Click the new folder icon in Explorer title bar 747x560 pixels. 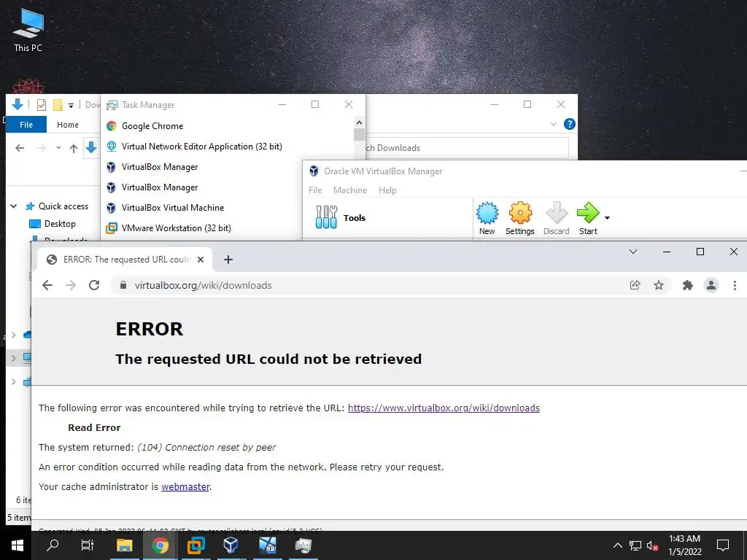(x=58, y=105)
